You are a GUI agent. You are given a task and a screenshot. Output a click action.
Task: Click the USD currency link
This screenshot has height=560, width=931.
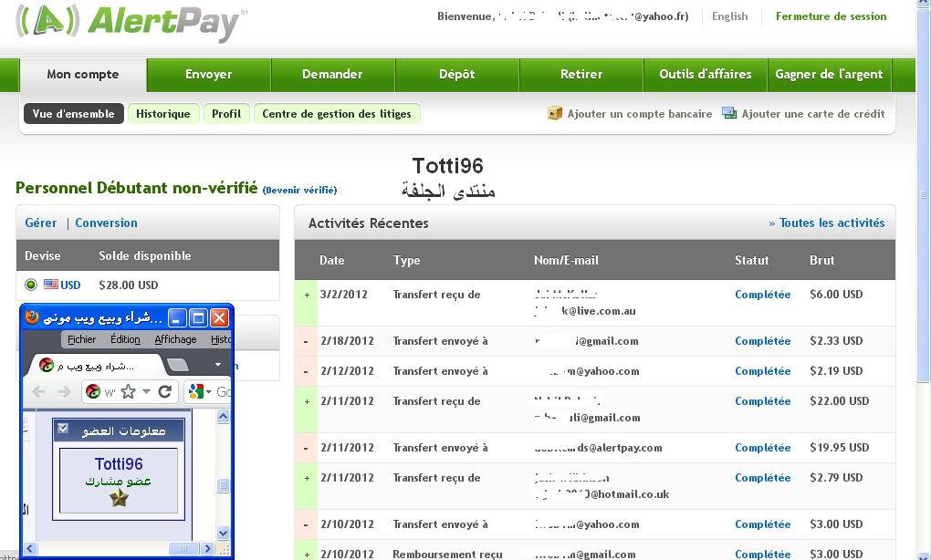(70, 285)
